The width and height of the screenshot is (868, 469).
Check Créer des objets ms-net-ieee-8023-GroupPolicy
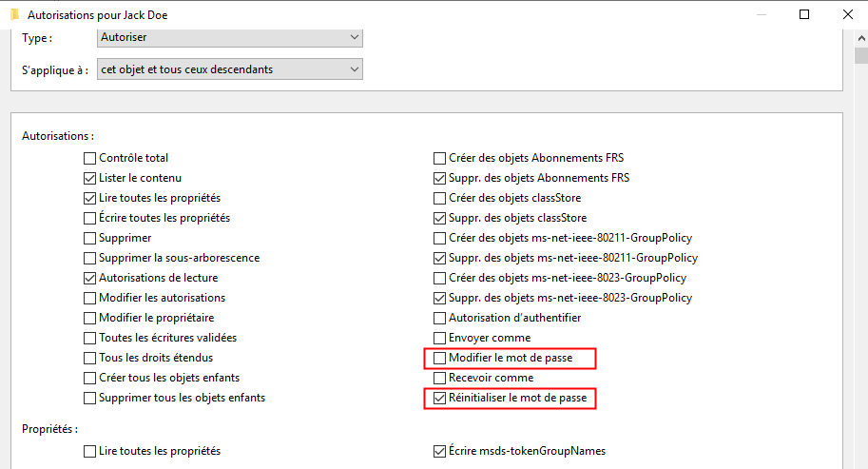point(439,278)
